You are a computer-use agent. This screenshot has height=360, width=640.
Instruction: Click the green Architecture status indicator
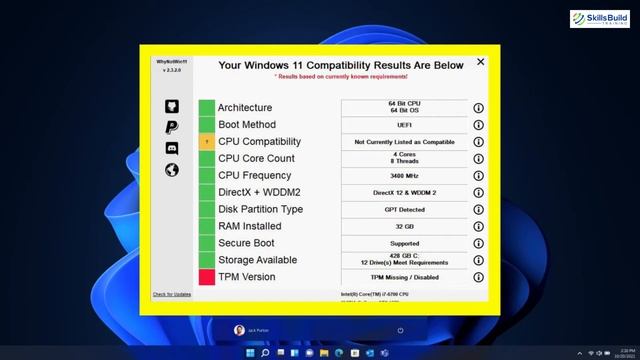point(207,107)
